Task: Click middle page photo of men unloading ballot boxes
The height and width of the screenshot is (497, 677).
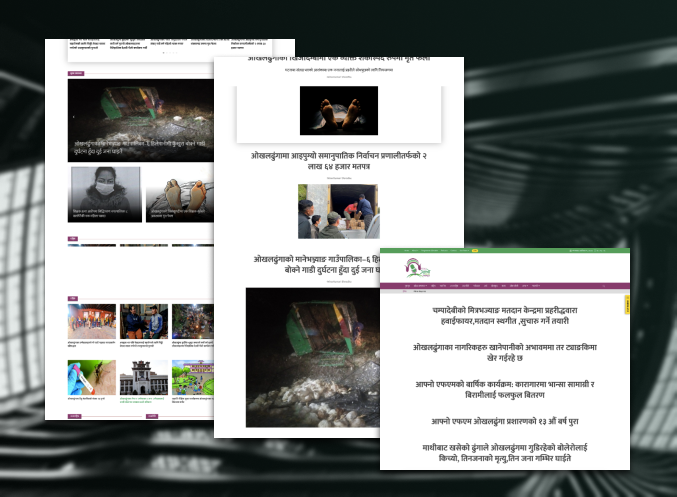Action: (338, 211)
